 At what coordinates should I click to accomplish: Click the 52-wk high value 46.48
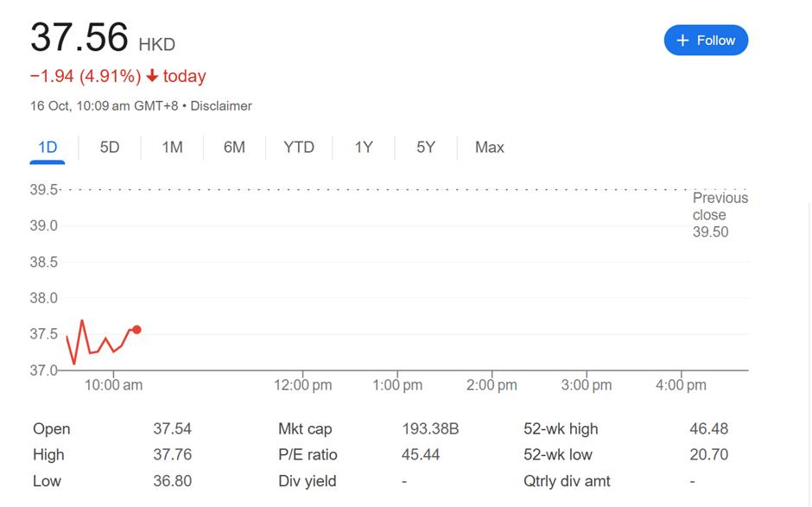tap(709, 429)
